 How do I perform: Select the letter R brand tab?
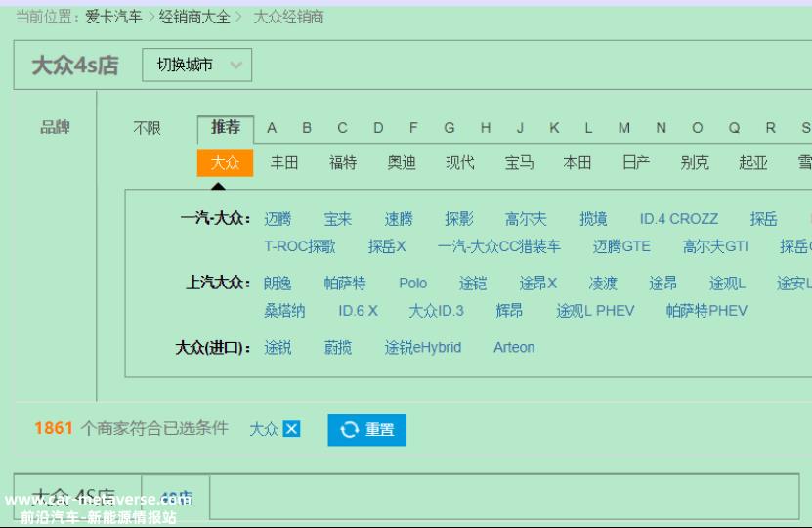click(770, 128)
